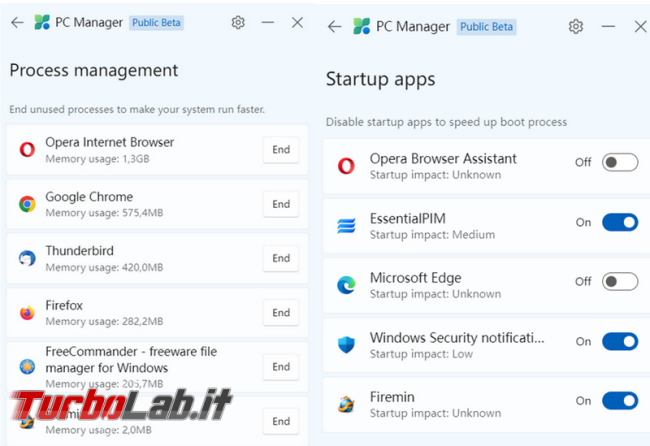Viewport: 650px width, 446px height.
Task: Turn off Windows Security notification startup toggle
Action: coord(620,342)
